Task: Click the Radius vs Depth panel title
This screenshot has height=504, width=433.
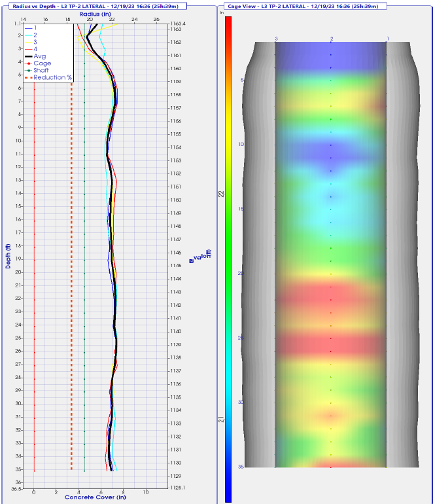Action: [x=95, y=6]
